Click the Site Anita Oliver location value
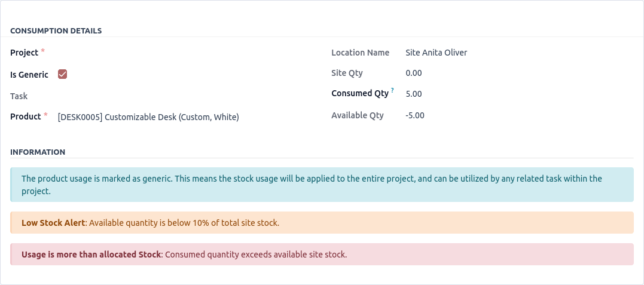The image size is (644, 285). (x=436, y=53)
